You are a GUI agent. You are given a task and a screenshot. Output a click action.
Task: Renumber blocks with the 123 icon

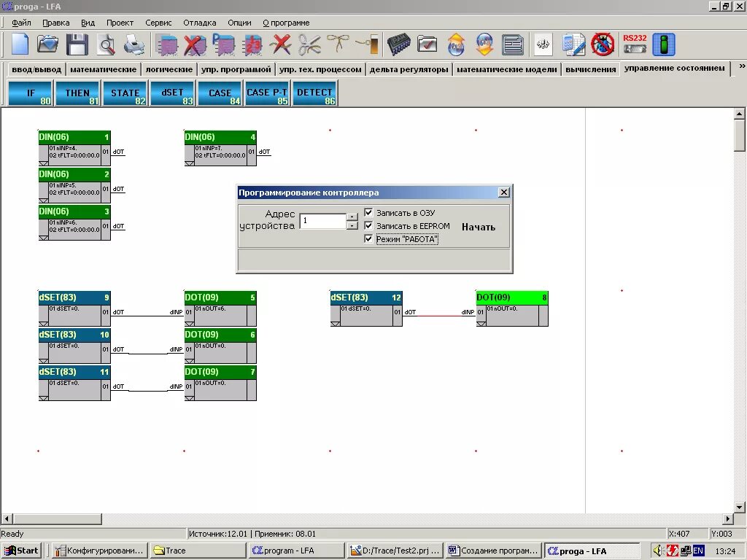tap(252, 45)
